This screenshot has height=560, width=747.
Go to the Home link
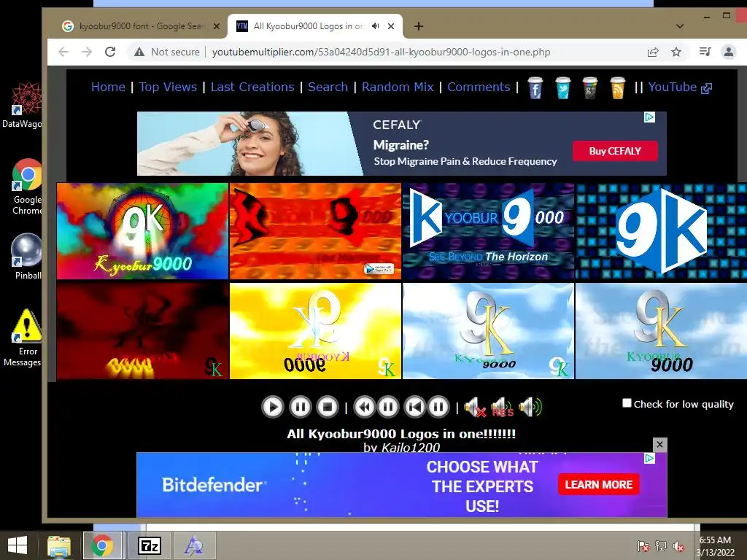pyautogui.click(x=108, y=87)
